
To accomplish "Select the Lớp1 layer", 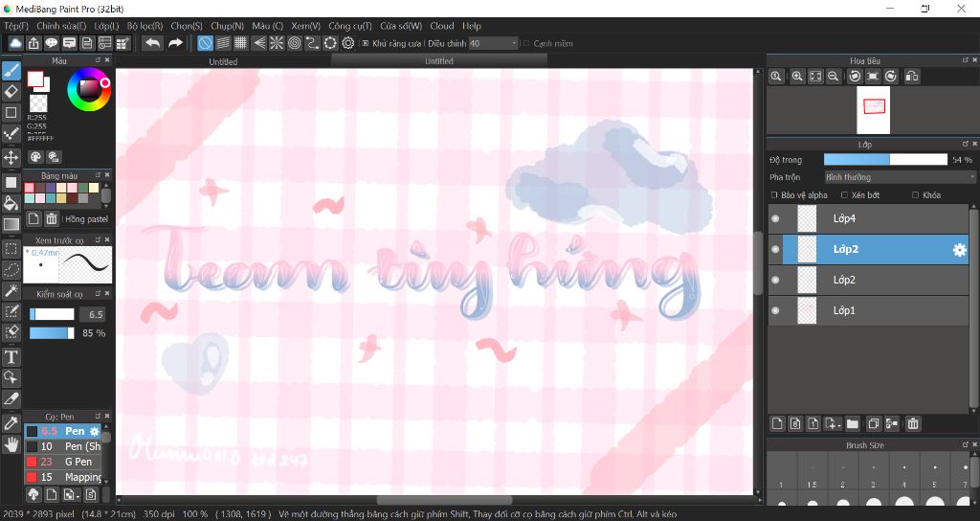I will click(x=869, y=310).
